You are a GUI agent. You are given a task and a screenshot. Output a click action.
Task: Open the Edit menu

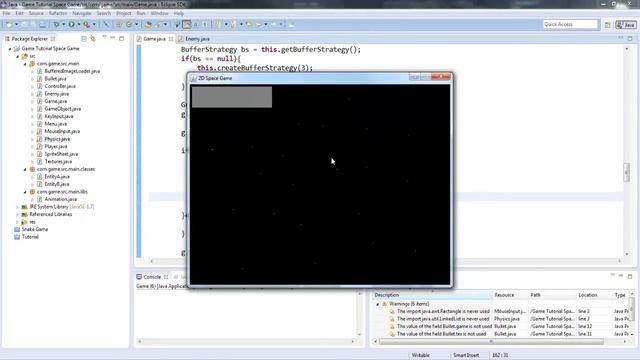point(19,13)
